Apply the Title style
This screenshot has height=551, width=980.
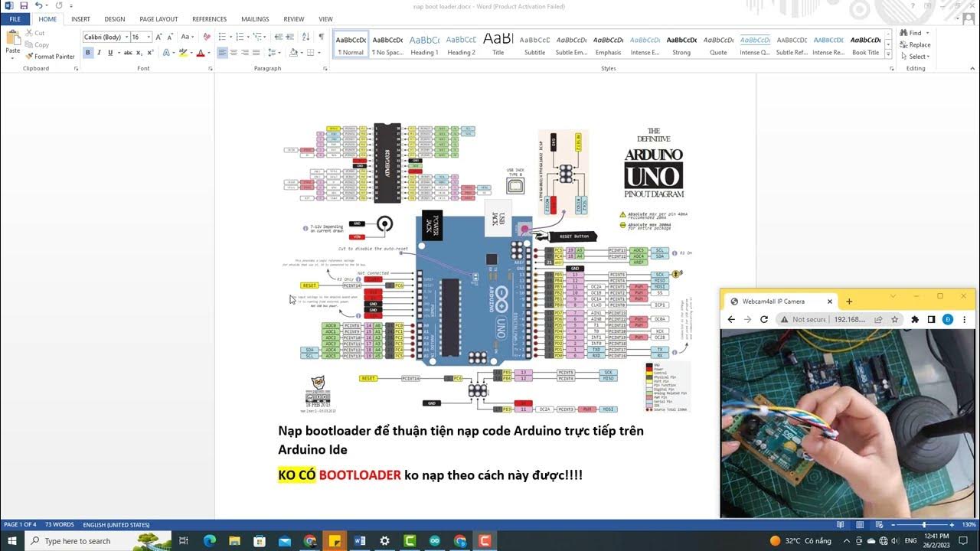click(498, 45)
